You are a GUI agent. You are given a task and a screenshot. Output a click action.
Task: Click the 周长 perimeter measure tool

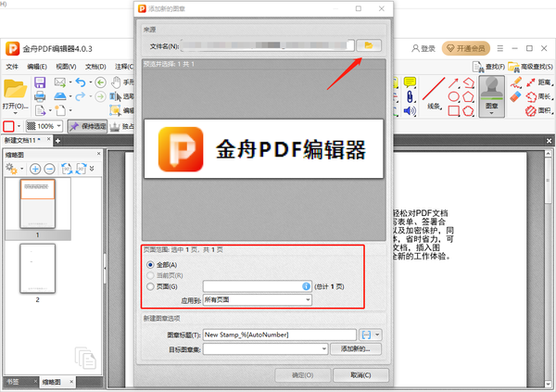pyautogui.click(x=539, y=96)
